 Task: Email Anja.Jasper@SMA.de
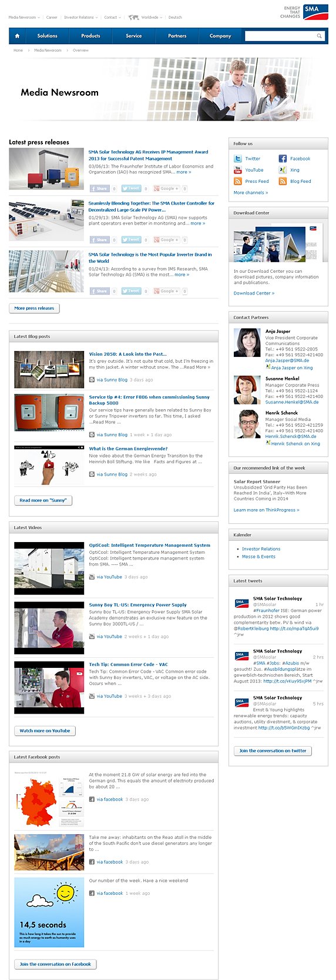tap(287, 360)
